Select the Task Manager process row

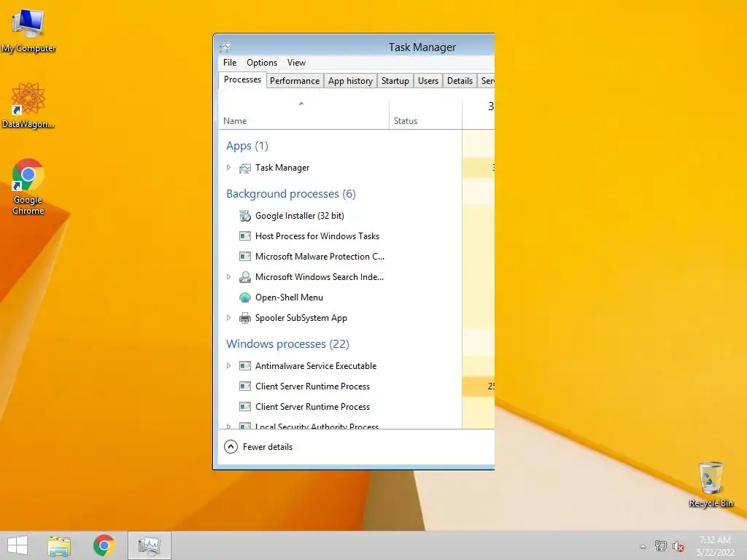(356, 168)
